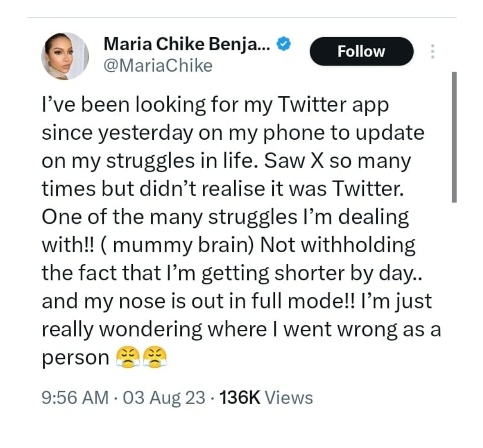Click the words "Saw X" in the tweet
The width and height of the screenshot is (483, 448).
[294, 161]
